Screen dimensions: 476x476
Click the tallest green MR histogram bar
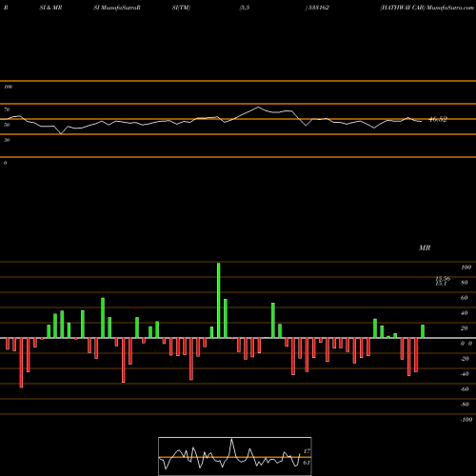tap(219, 301)
